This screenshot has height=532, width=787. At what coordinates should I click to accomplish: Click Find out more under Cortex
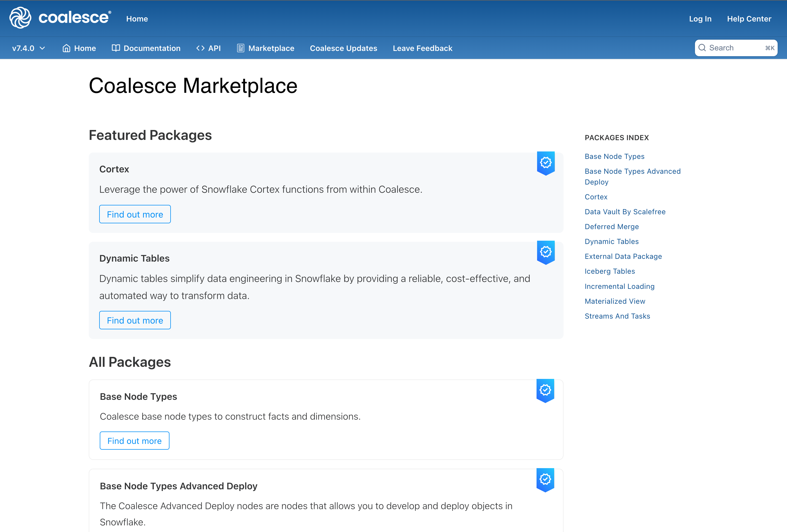[x=135, y=214]
